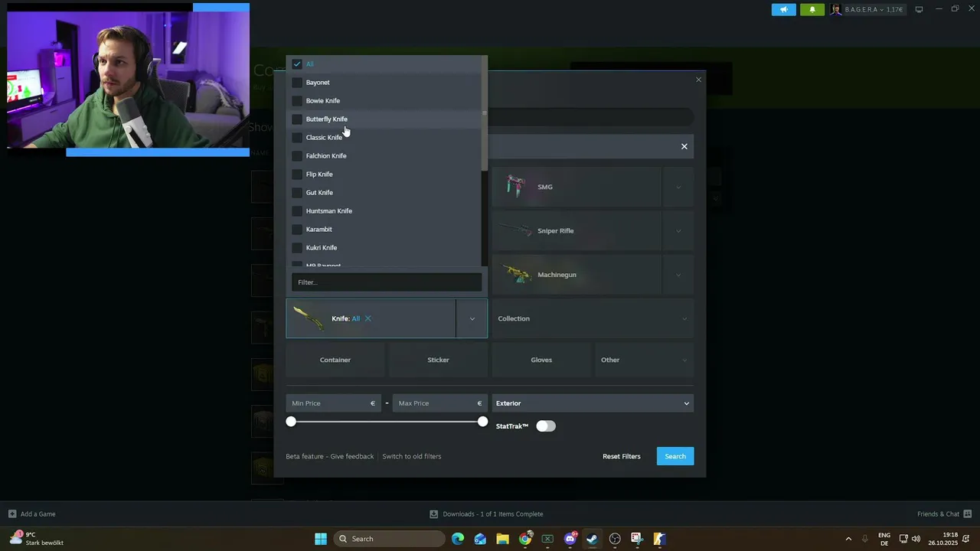Click Switch to old filters
Image resolution: width=980 pixels, height=551 pixels.
tap(412, 456)
